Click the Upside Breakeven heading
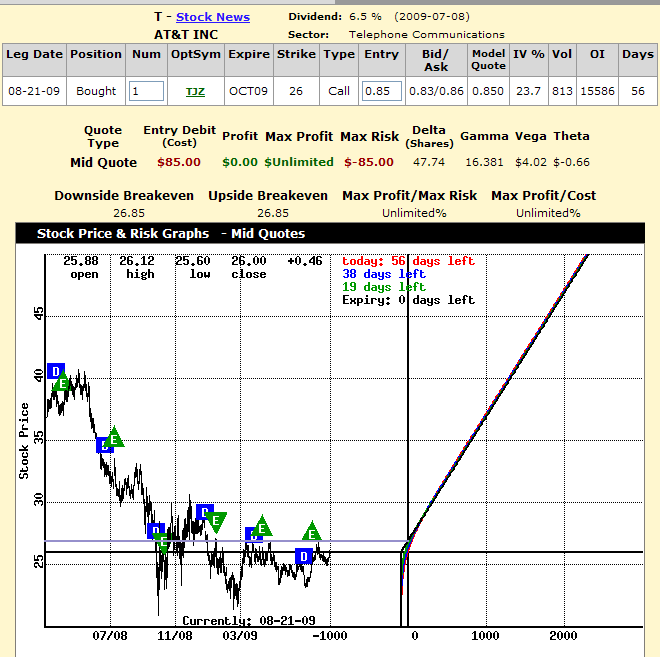 tap(268, 196)
